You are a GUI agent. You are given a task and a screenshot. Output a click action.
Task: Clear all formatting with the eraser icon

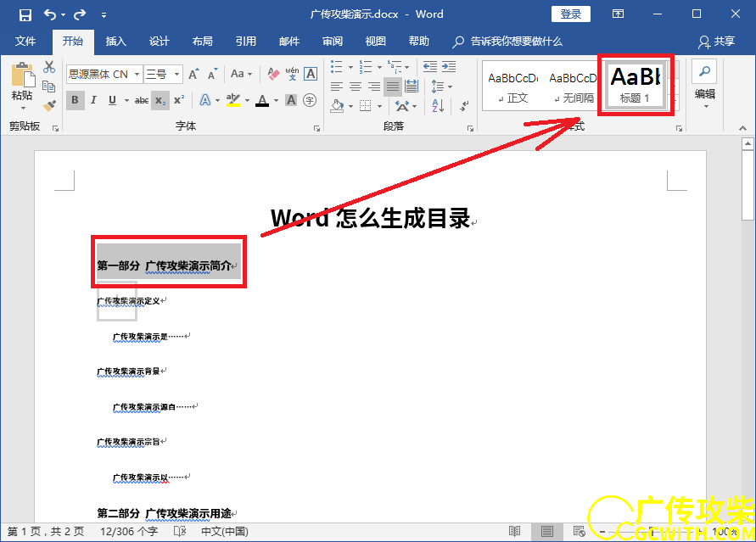273,74
